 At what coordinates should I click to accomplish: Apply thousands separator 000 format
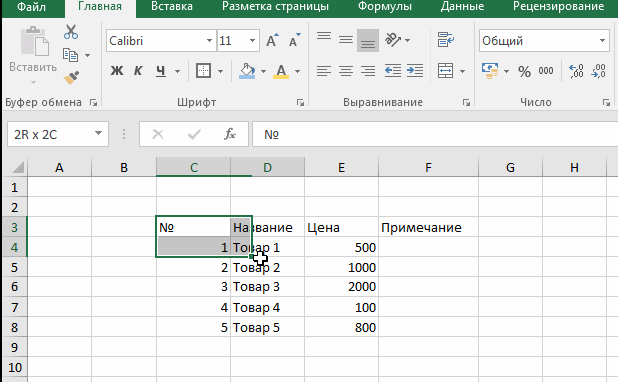click(546, 71)
